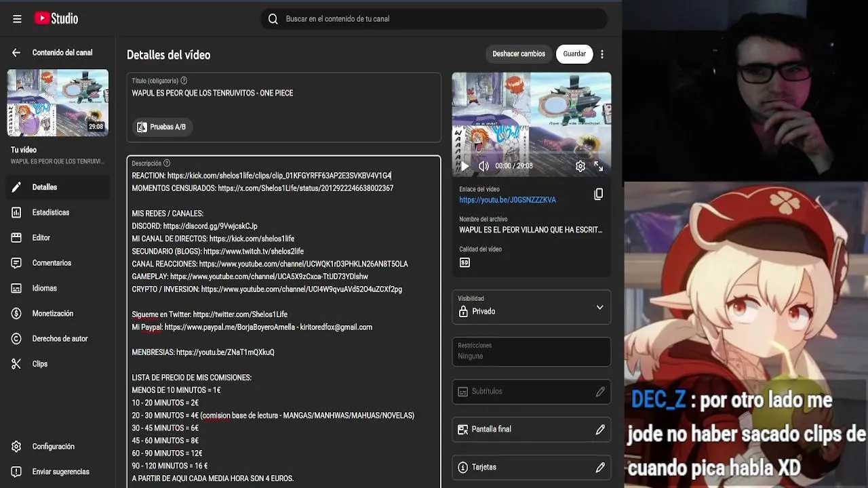Click the Configuración gear icon
The width and height of the screenshot is (868, 488).
[16, 447]
